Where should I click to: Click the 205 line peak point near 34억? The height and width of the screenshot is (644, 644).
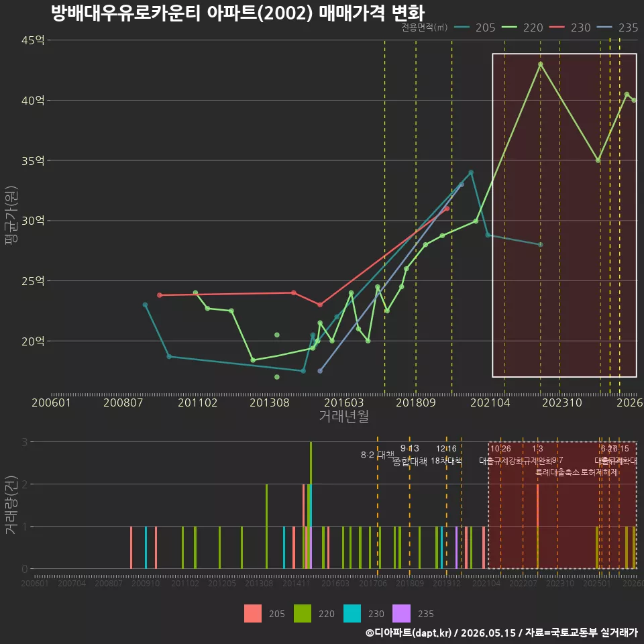pyautogui.click(x=471, y=172)
